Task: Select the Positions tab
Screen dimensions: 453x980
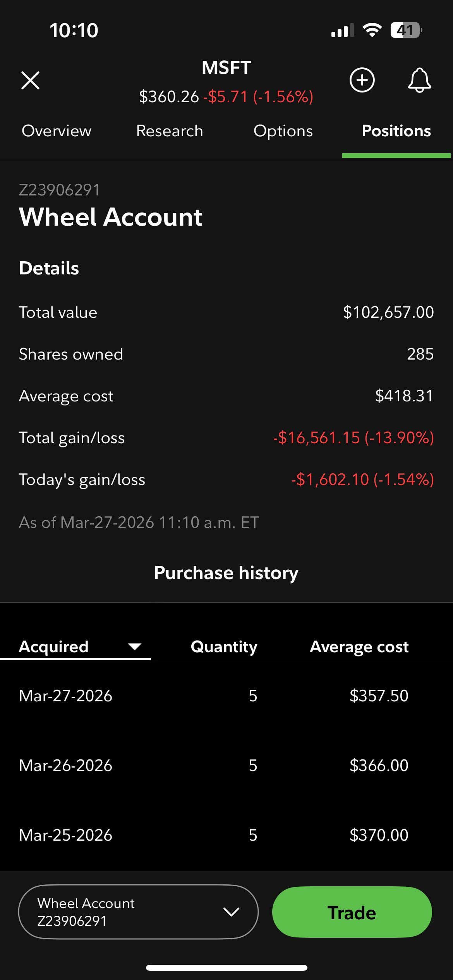Action: 396,131
